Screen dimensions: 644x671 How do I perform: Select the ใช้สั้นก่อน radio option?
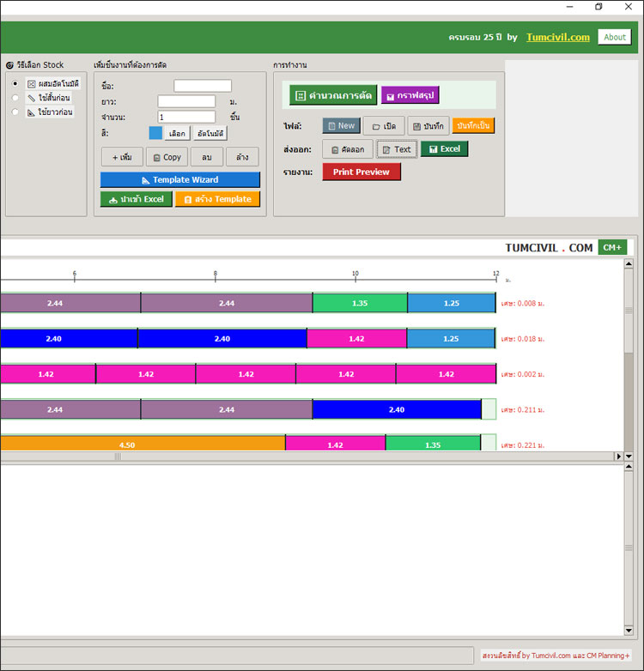[15, 98]
